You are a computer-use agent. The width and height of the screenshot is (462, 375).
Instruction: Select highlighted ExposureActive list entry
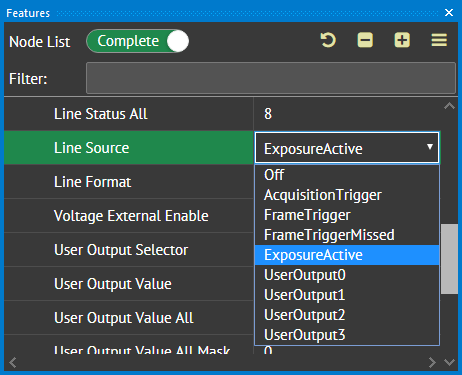347,255
